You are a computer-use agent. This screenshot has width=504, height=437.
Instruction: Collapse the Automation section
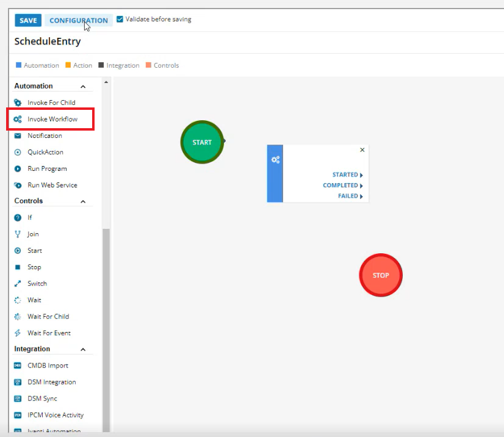83,87
